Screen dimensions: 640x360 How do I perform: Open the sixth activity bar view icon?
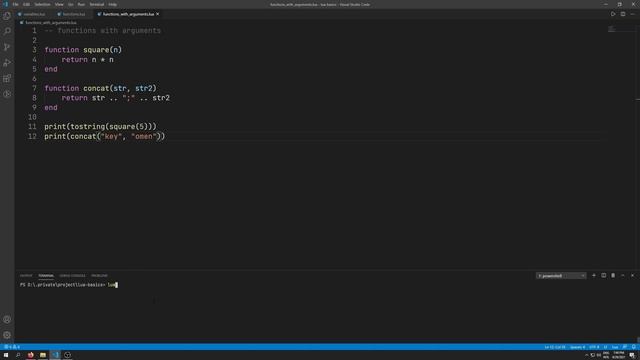[x=7, y=94]
